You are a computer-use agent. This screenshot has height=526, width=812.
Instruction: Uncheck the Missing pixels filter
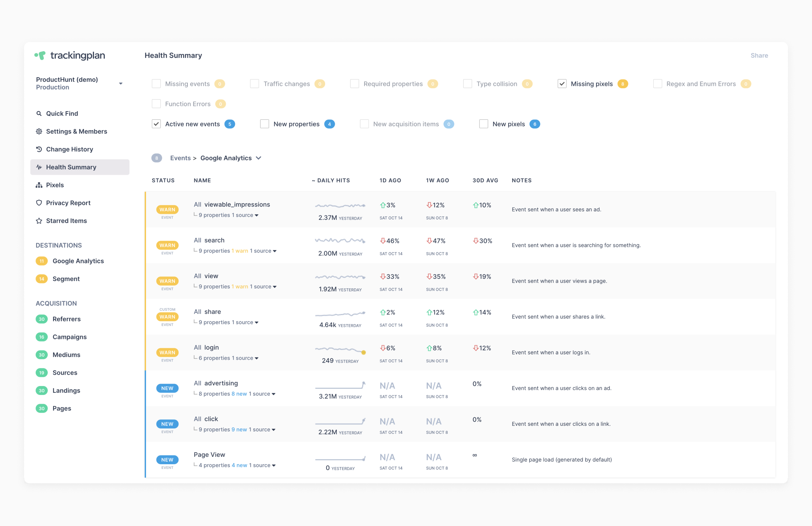[x=562, y=84]
